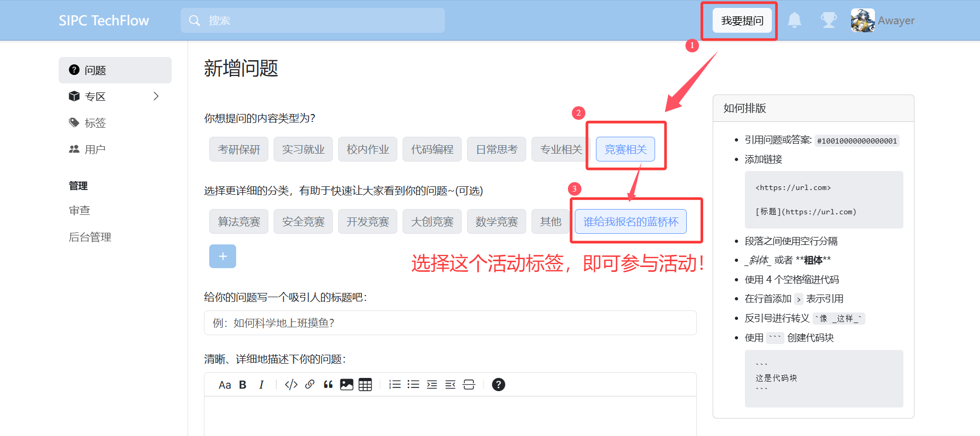Insert an image with picture icon
Viewport: 980px width, 436px height.
pos(347,384)
